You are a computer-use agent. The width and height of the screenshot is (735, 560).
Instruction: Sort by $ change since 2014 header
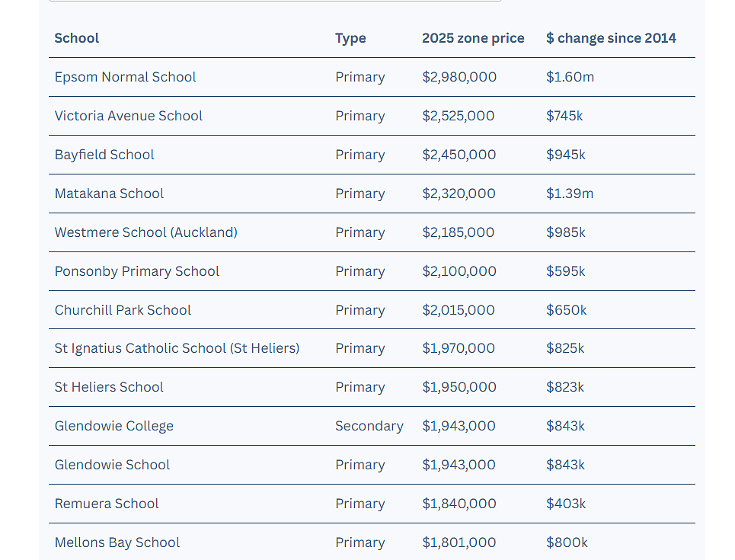tap(611, 38)
